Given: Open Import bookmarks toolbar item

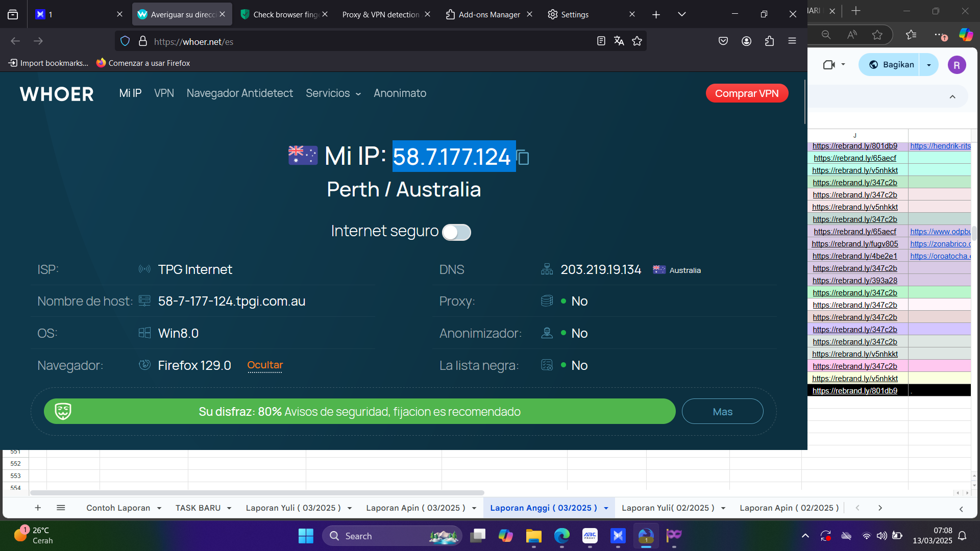Looking at the screenshot, I should [48, 63].
